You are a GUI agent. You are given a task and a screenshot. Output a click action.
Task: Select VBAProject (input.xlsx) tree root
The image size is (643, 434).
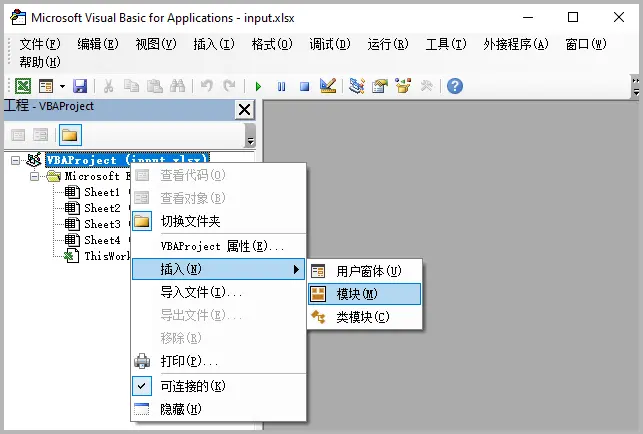[128, 160]
